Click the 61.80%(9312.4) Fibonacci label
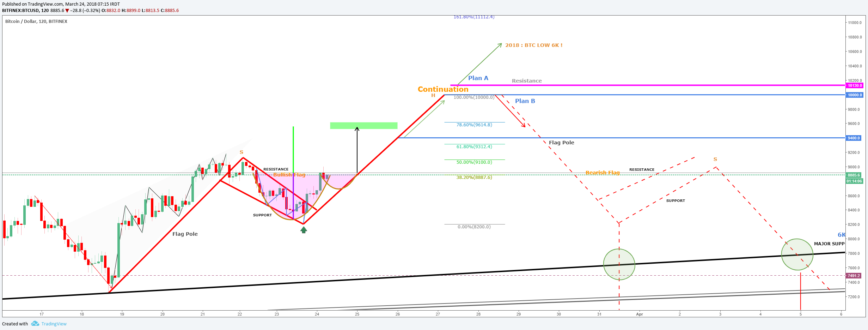This screenshot has height=330, width=868. pyautogui.click(x=474, y=147)
